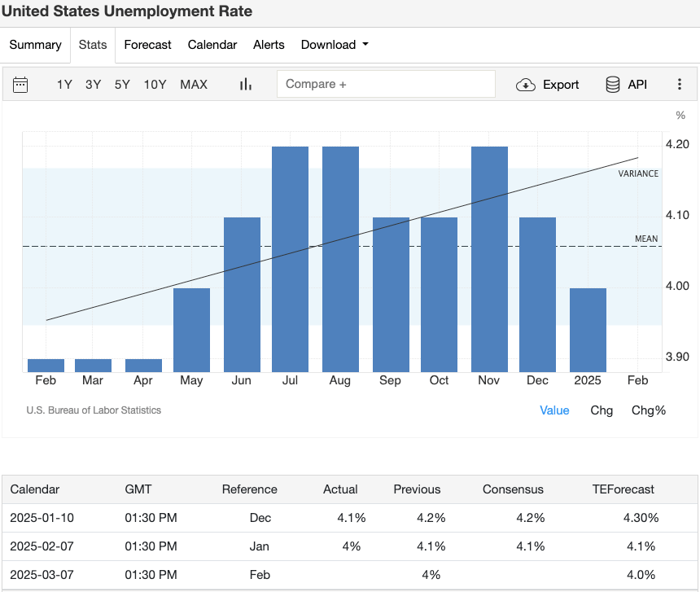Switch display to Chg mode
This screenshot has height=592, width=700.
tap(602, 410)
